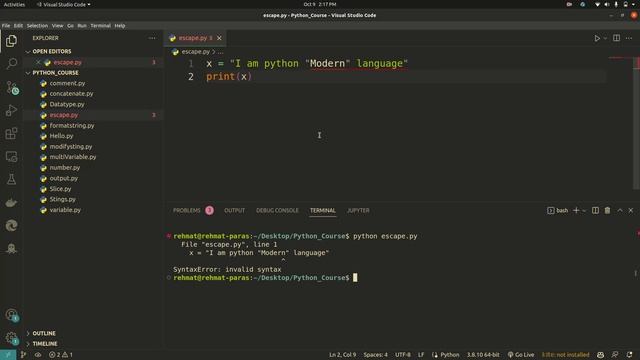Split the terminal panel

595,210
